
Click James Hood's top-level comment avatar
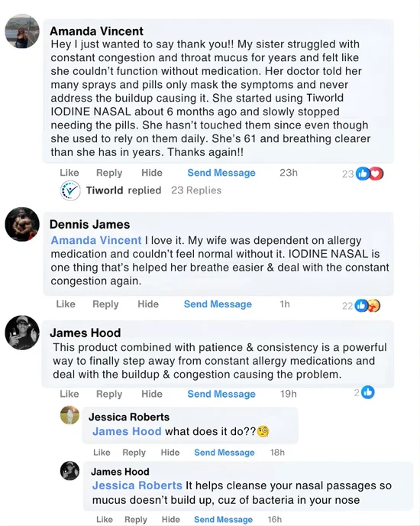pos(22,333)
